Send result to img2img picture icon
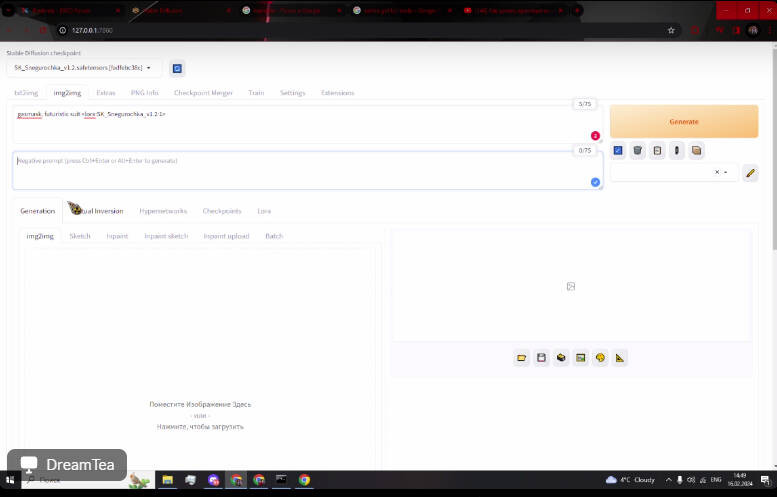This screenshot has width=777, height=497. 580,358
